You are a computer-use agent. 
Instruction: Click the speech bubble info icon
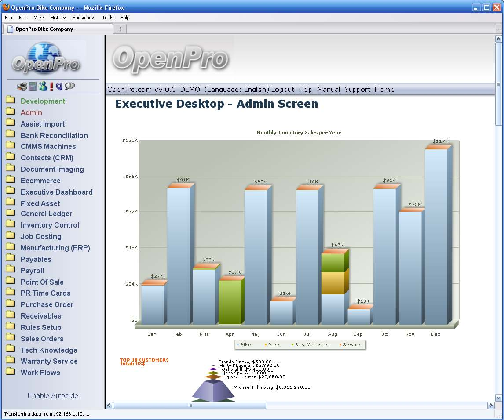[x=69, y=86]
